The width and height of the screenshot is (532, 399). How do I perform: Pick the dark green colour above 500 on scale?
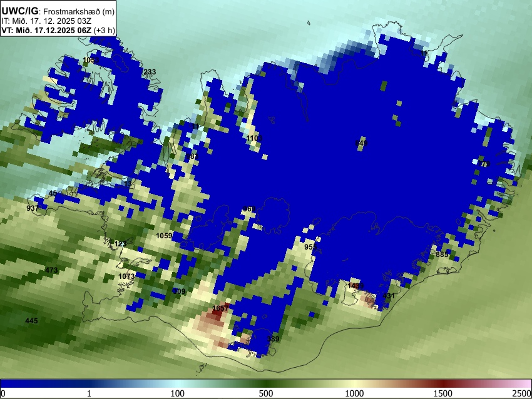click(x=266, y=384)
